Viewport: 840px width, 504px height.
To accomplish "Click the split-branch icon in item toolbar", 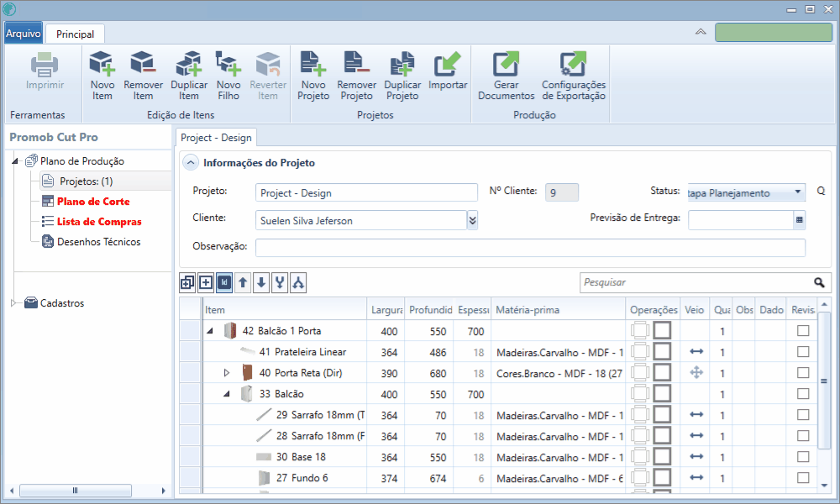I will [x=298, y=282].
